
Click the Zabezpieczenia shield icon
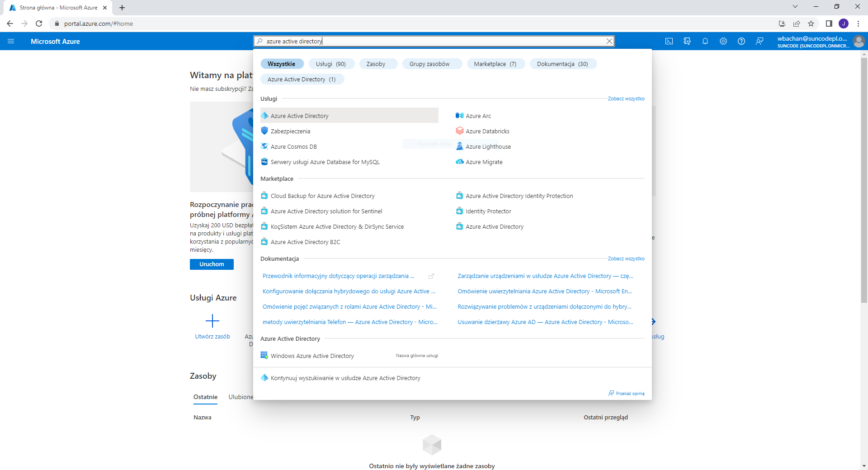pyautogui.click(x=264, y=131)
